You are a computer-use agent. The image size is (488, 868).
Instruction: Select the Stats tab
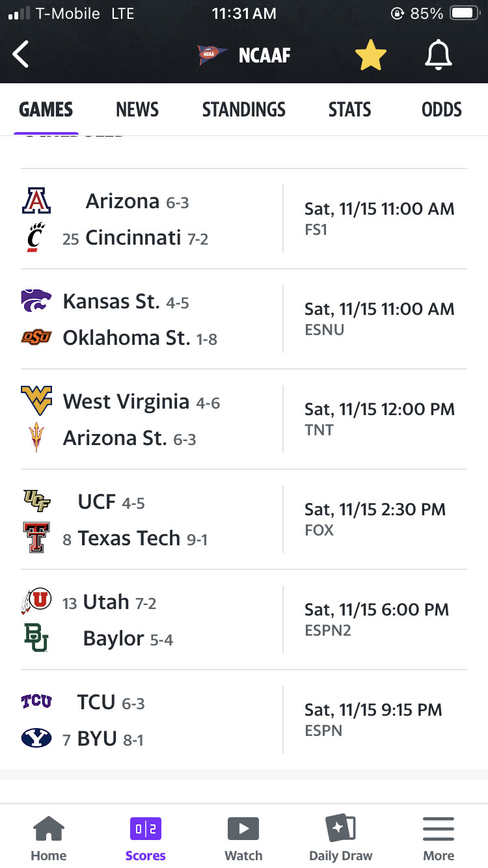(349, 109)
